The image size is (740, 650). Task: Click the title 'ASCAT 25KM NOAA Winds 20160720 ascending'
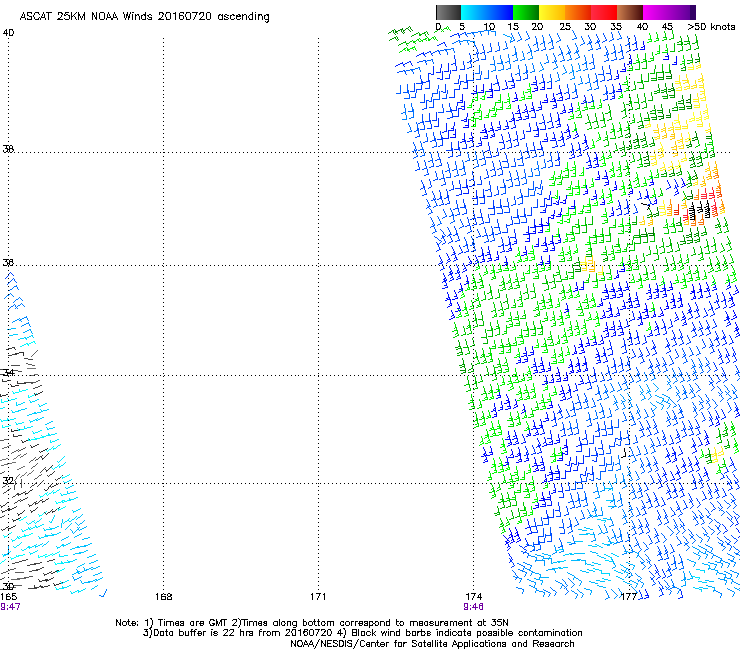pos(144,17)
